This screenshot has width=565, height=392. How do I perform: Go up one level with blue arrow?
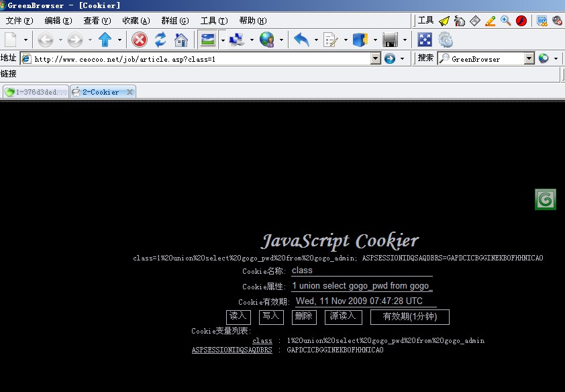[105, 40]
